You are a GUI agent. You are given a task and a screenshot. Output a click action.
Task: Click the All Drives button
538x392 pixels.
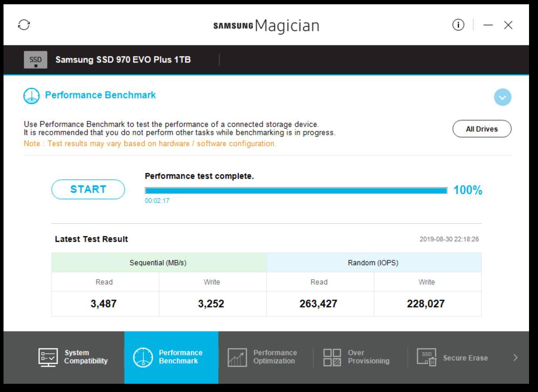tap(482, 129)
